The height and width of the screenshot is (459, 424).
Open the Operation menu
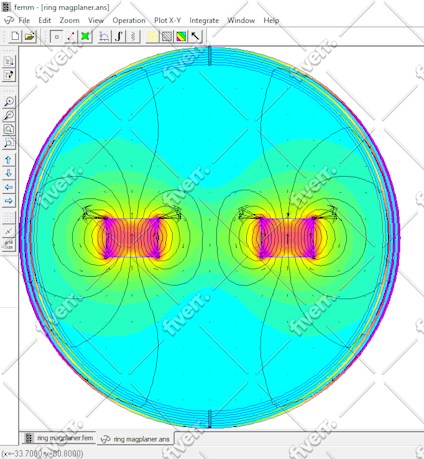coord(129,20)
